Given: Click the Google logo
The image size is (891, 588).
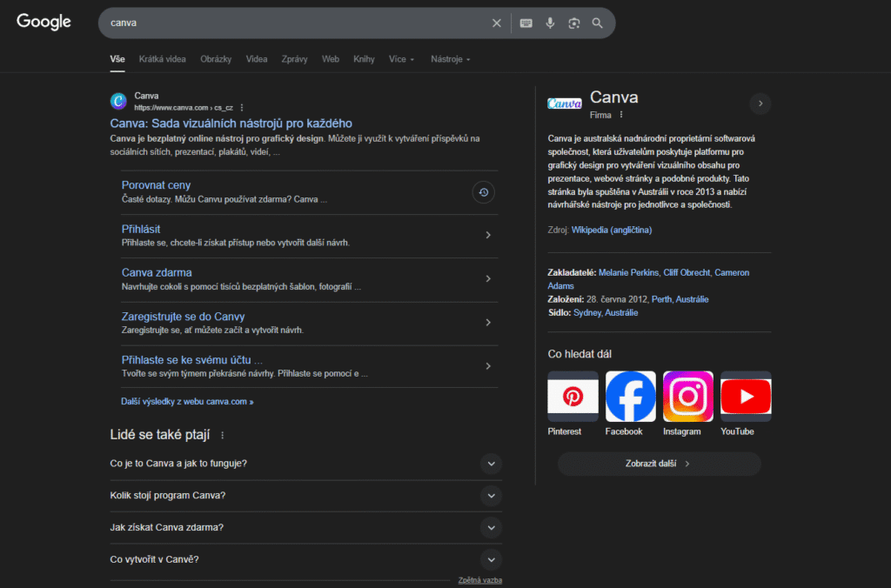Looking at the screenshot, I should coord(44,23).
